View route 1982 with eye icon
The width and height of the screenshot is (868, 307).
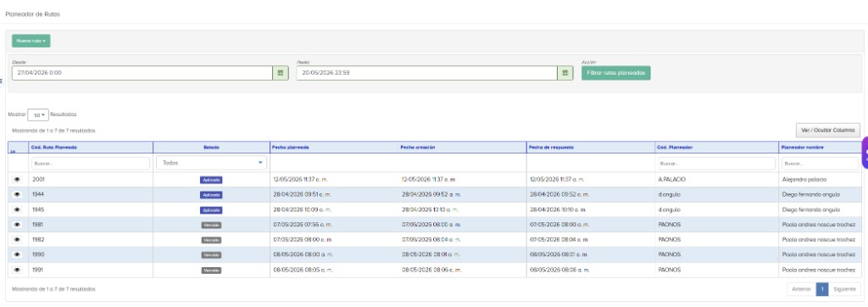click(17, 239)
